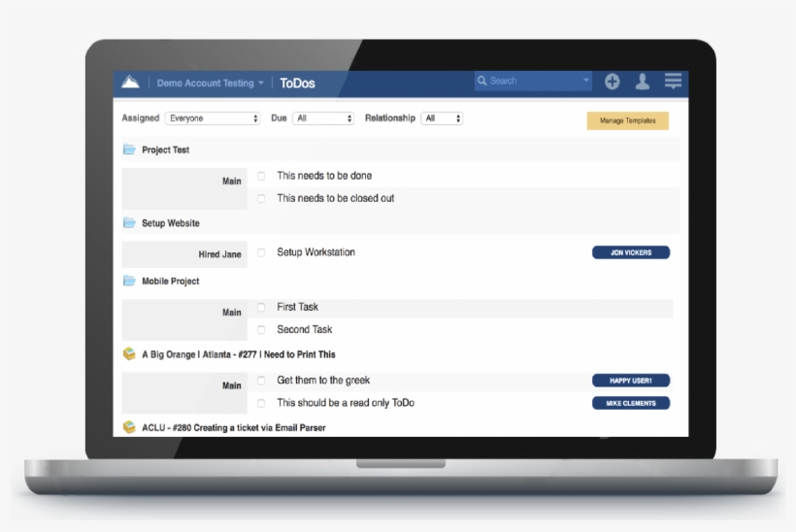Viewport: 796px width, 532px height.
Task: Open the Relationship filter dropdown
Action: point(442,118)
